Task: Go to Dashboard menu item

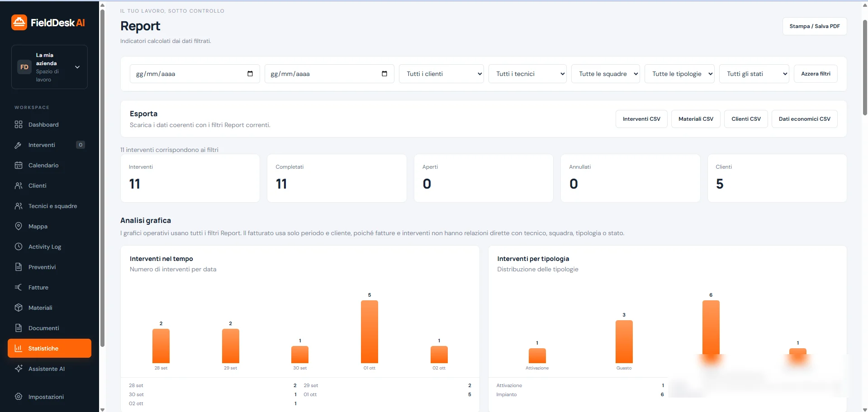Action: point(49,124)
